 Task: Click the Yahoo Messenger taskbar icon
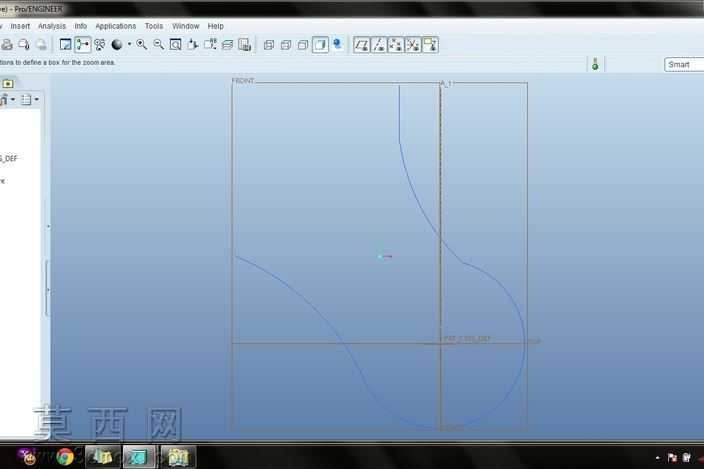[28, 457]
